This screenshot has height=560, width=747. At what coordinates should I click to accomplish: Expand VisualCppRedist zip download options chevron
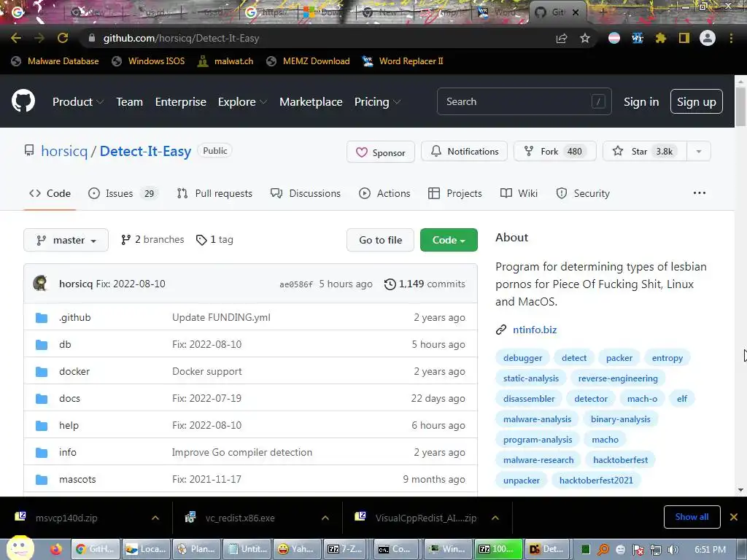pos(495,518)
